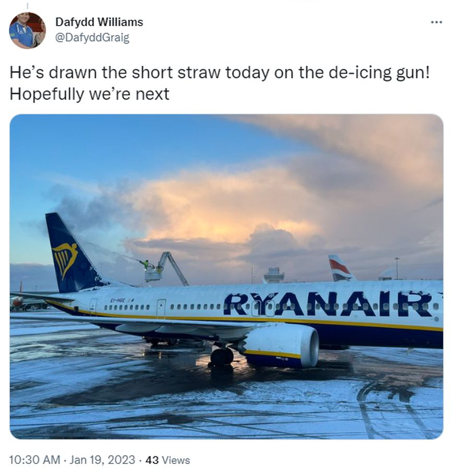
Task: Open the three-dot more options menu
Action: 437,22
